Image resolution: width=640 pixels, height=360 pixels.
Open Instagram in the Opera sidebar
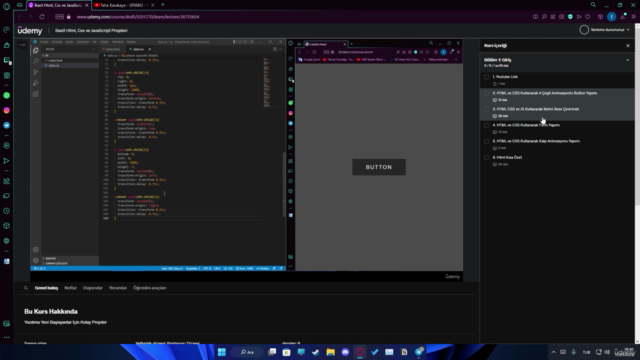click(x=7, y=111)
